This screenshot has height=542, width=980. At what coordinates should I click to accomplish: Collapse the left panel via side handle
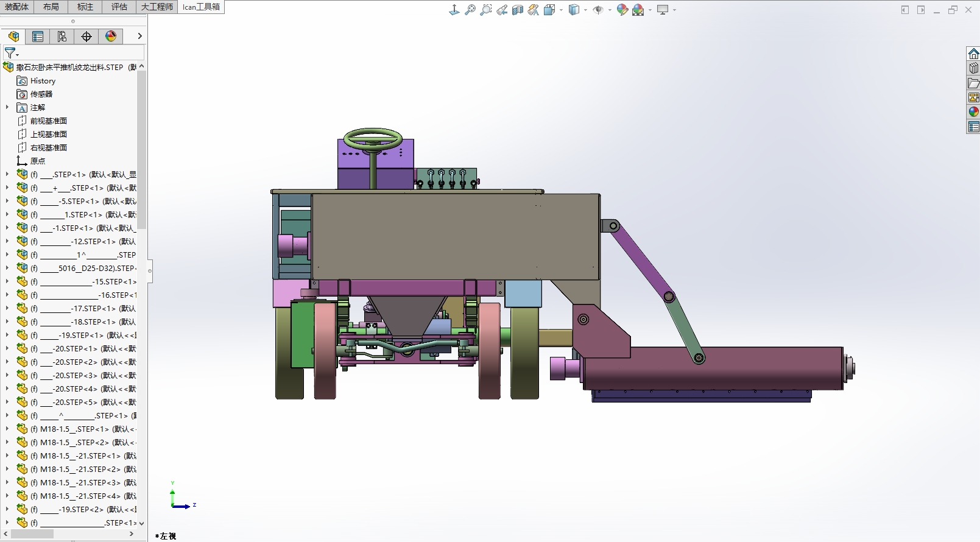point(150,272)
